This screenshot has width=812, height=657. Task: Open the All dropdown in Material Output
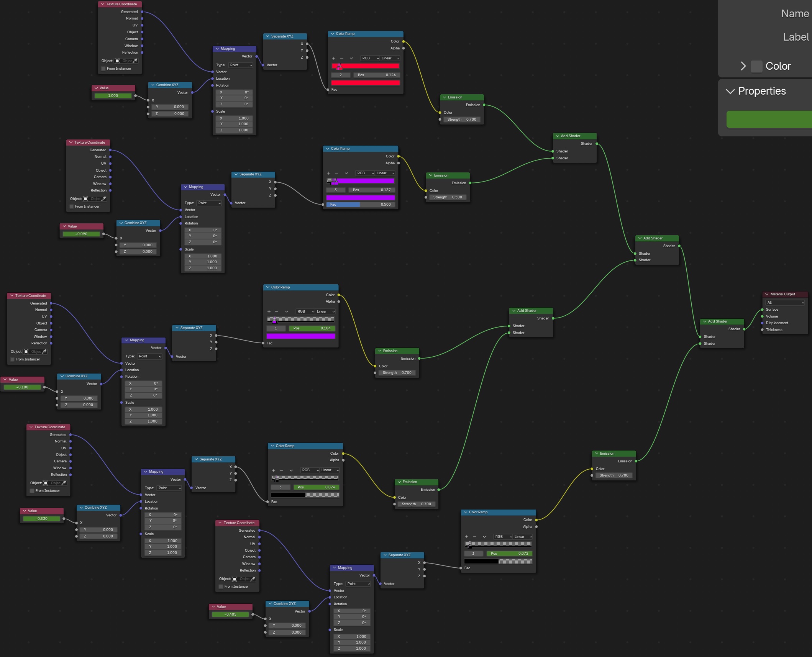(785, 303)
